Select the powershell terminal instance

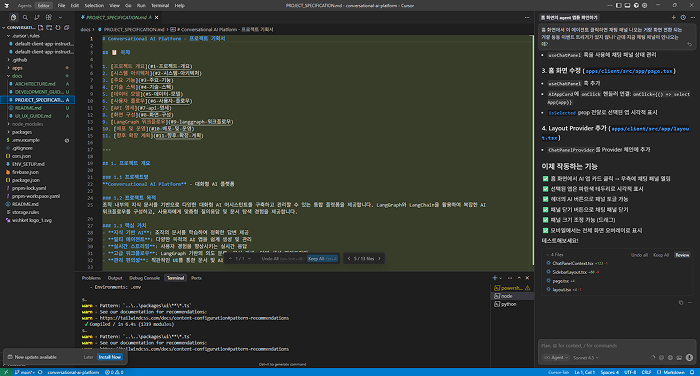512,288
